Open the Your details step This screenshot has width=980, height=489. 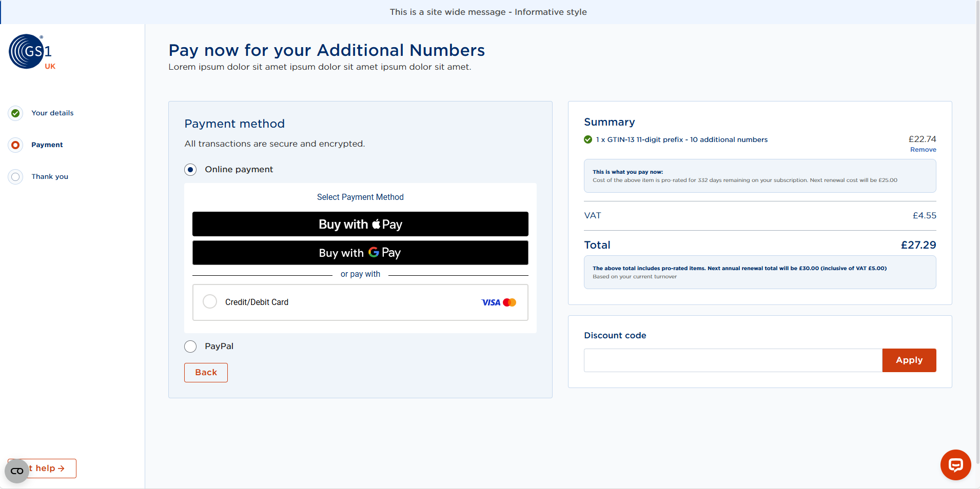click(x=52, y=113)
